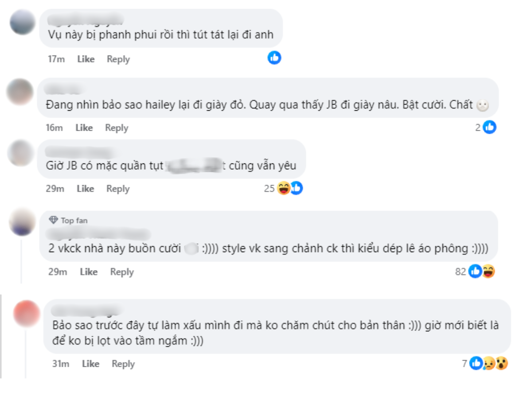Viewport: 532px width, 396px height.
Task: Like the comment posted 31m ago
Action: 90,364
